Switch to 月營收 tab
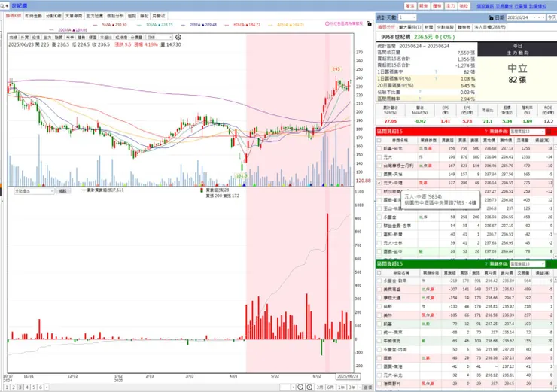 click(158, 16)
